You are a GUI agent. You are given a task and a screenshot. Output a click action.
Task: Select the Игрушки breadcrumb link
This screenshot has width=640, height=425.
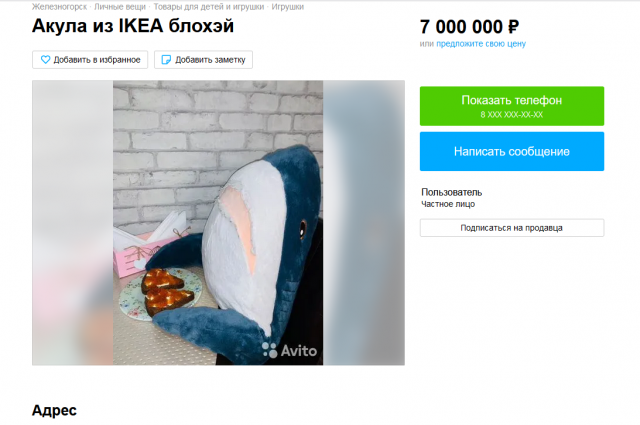[288, 7]
